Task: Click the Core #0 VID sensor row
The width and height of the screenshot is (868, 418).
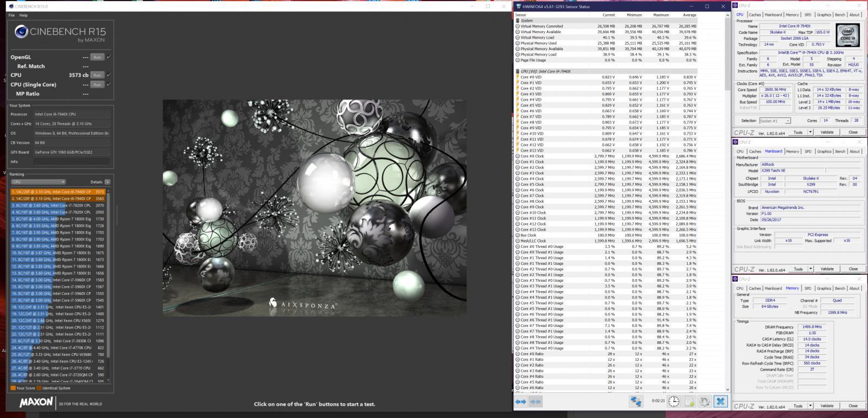Action: click(x=606, y=77)
